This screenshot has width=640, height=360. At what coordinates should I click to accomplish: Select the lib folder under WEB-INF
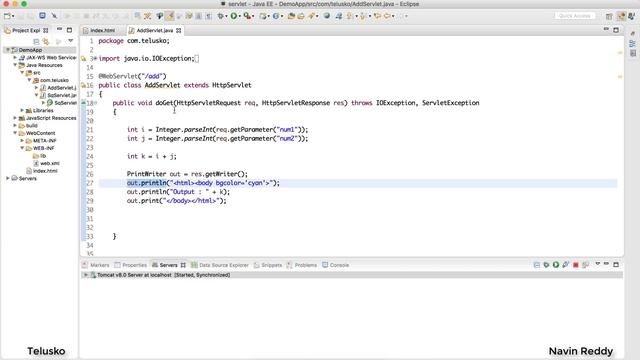(x=39, y=156)
